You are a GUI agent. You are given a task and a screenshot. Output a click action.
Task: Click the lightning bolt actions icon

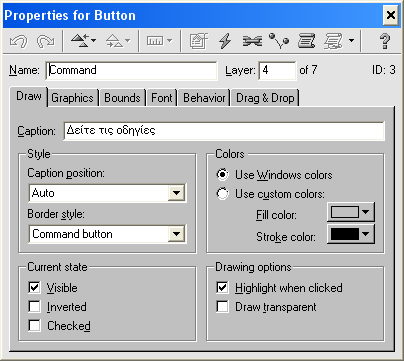click(225, 41)
